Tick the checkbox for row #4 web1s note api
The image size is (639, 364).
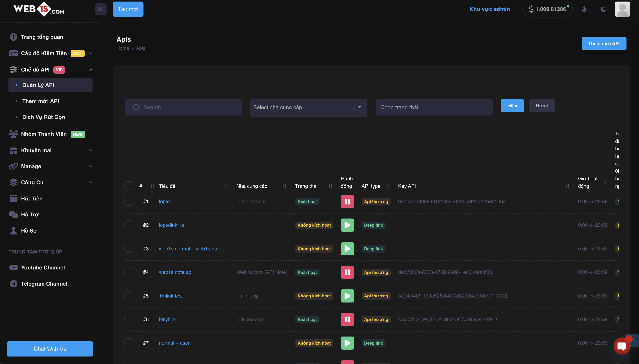129,272
